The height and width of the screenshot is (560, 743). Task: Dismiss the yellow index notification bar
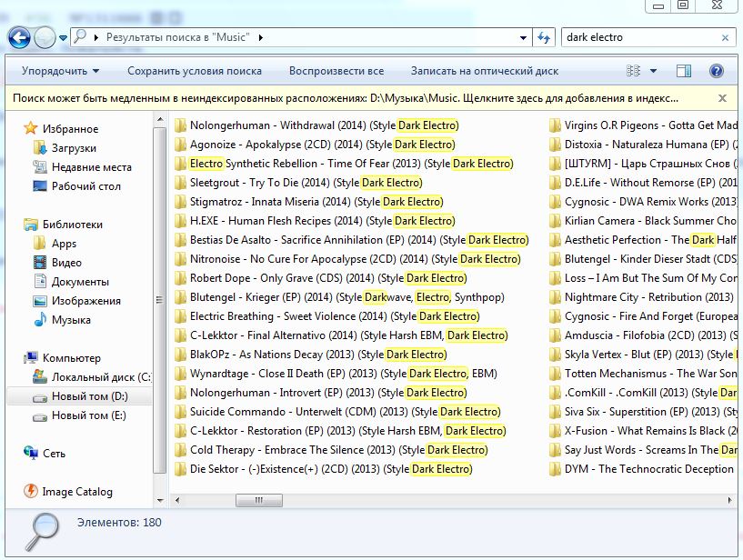[x=722, y=98]
